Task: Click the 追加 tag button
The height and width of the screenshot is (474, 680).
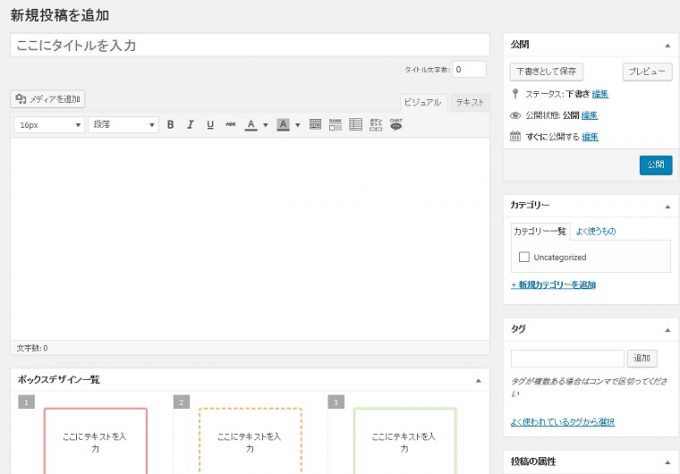Action: [x=642, y=358]
